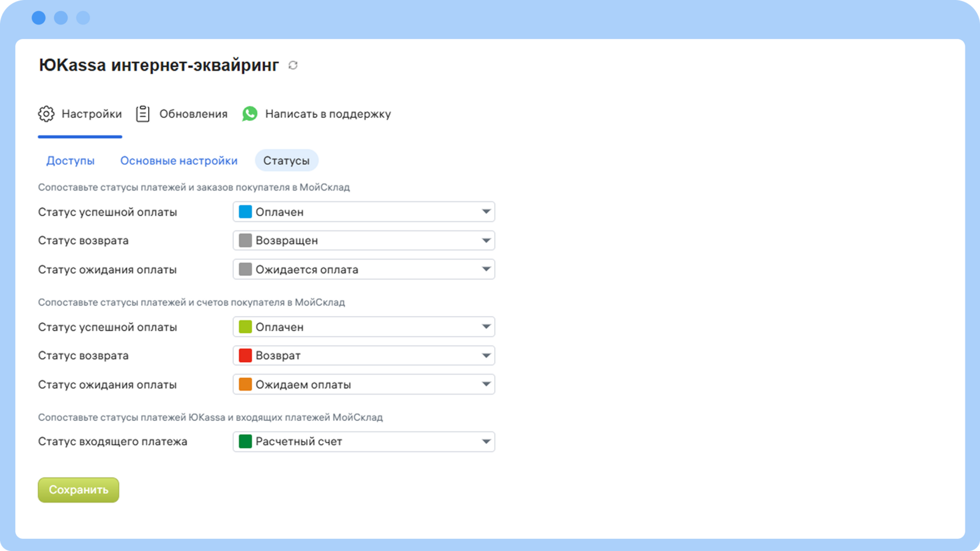
Task: Select the Статусы sub-tab
Action: coord(286,160)
